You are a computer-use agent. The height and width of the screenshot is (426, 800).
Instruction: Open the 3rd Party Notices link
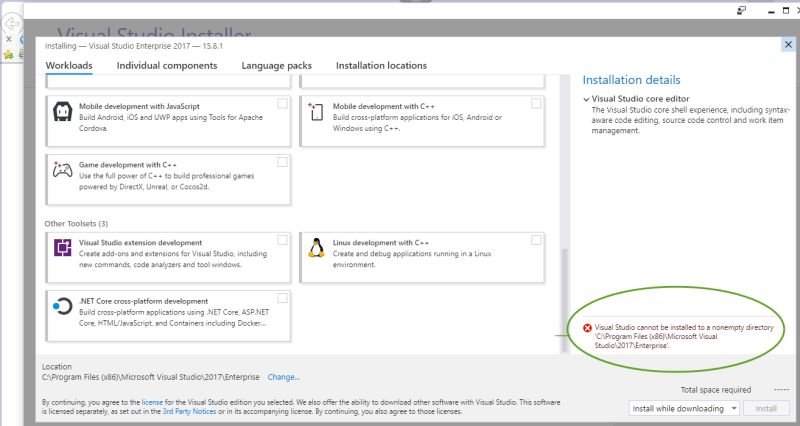(x=189, y=411)
